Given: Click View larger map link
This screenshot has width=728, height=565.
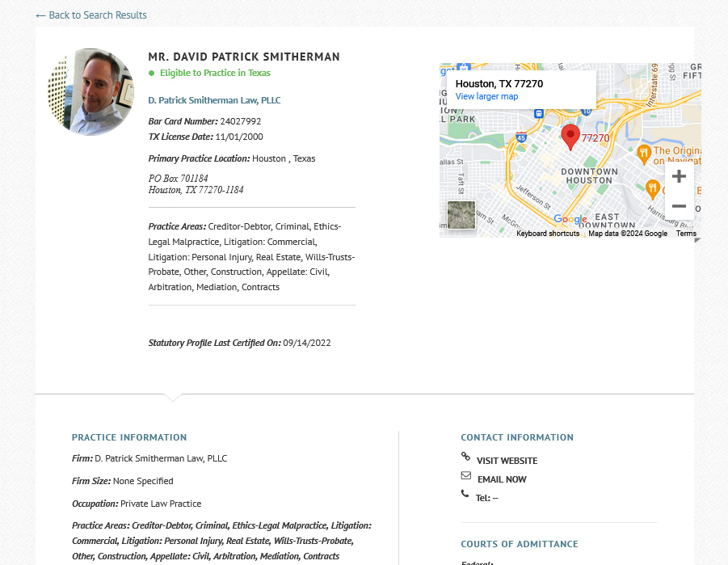Looking at the screenshot, I should (x=486, y=97).
